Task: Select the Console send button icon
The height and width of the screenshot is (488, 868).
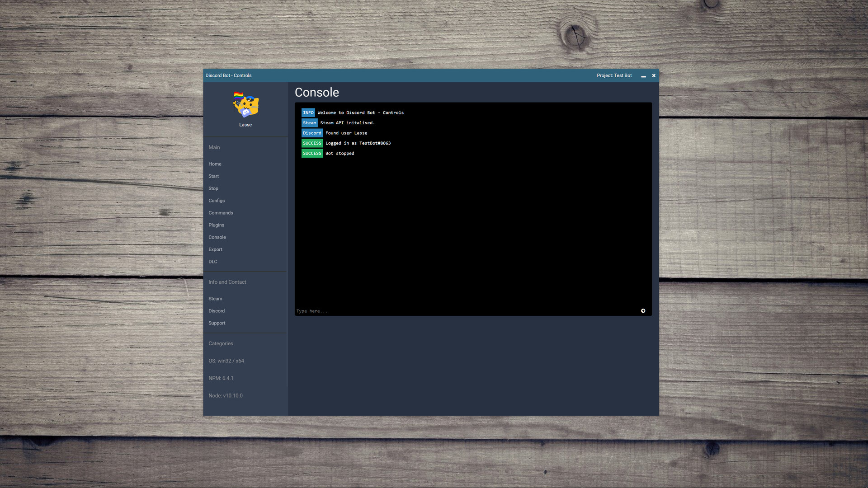Action: [643, 310]
